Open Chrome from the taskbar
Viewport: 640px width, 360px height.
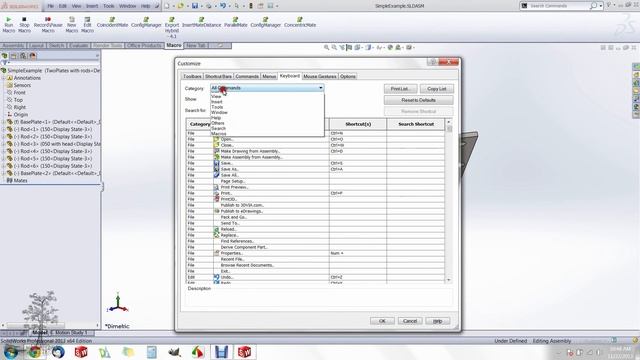click(x=34, y=352)
